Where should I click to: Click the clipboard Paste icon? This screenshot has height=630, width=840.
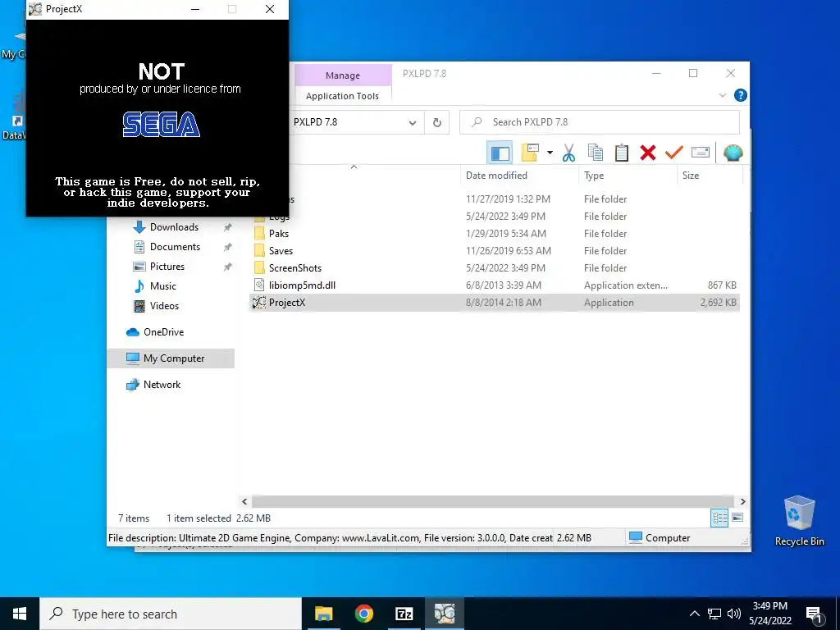click(622, 153)
